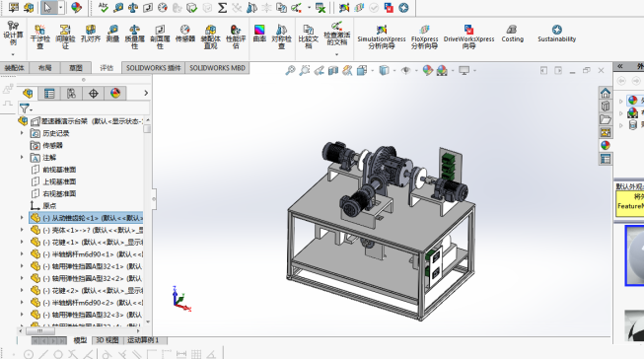Activate Section View icon in view toolbar
644x359 pixels.
point(333,71)
